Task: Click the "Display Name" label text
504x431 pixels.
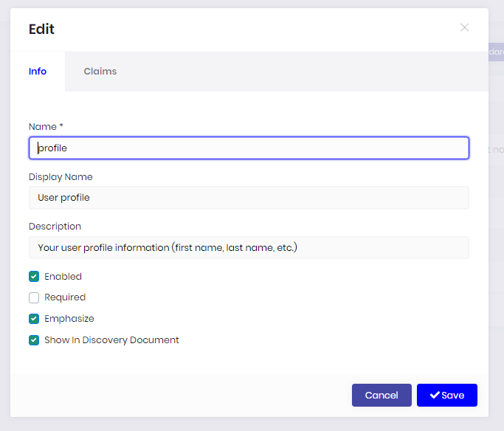Action: 61,177
